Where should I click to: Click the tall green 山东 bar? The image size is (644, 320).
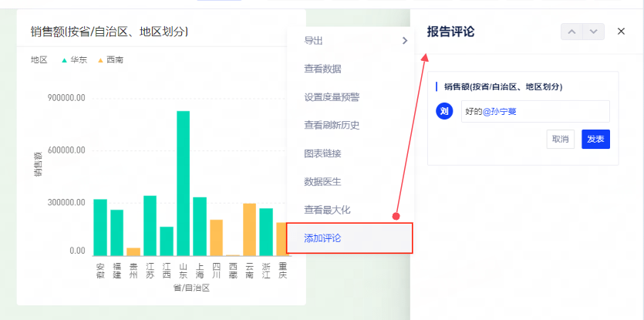(x=183, y=184)
